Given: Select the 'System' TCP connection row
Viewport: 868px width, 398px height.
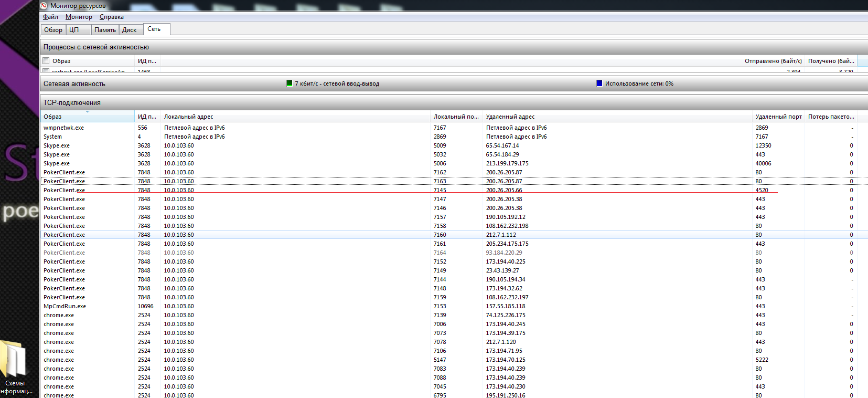Looking at the screenshot, I should 454,137.
